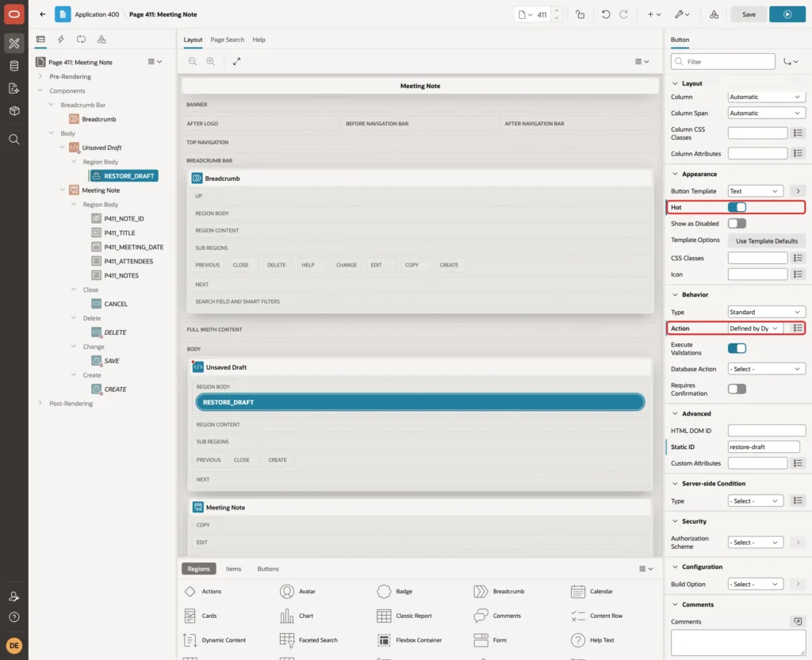This screenshot has width=812, height=660.
Task: Open the Authorization Scheme dropdown
Action: [x=756, y=543]
